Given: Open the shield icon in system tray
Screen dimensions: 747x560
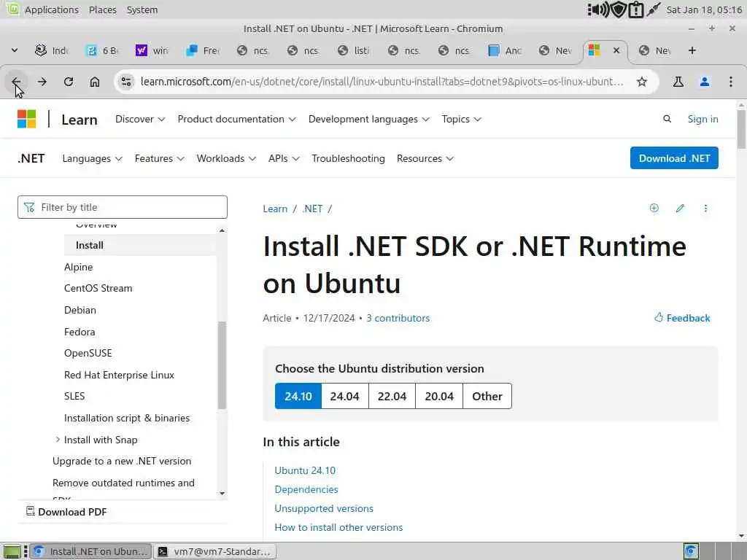Looking at the screenshot, I should click(619, 9).
